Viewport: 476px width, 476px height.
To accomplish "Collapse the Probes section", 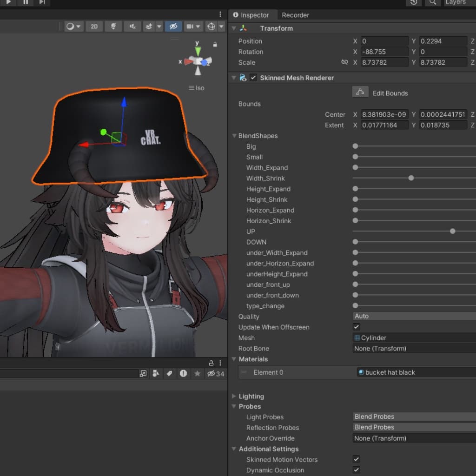I will (x=234, y=406).
